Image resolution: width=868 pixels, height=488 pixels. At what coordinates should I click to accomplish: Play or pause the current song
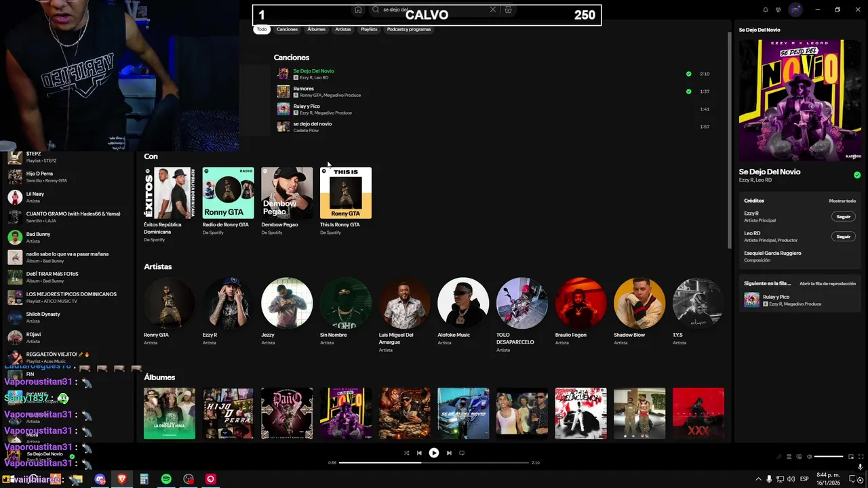[434, 453]
